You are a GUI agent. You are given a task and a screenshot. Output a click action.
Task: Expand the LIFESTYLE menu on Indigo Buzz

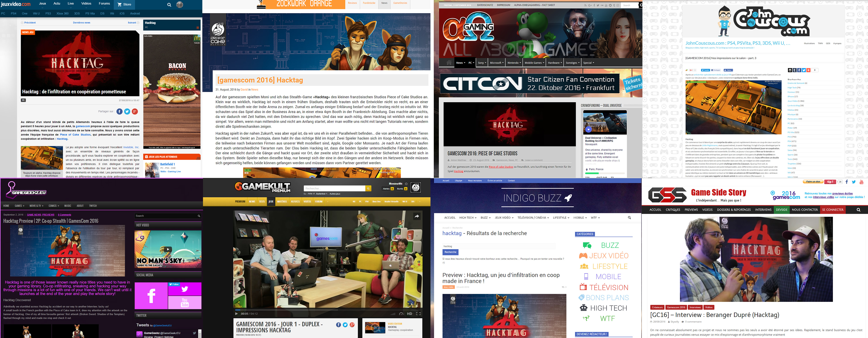(x=561, y=218)
